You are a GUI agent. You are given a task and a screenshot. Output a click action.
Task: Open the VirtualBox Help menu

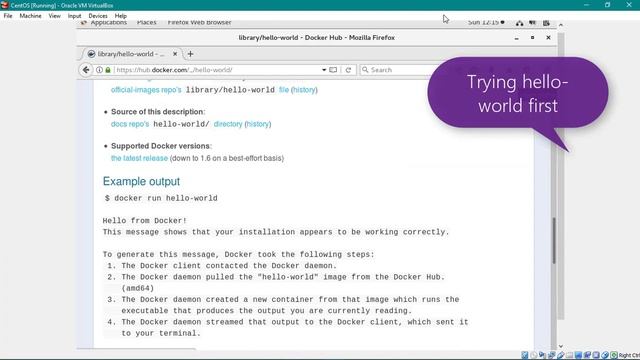click(x=120, y=16)
